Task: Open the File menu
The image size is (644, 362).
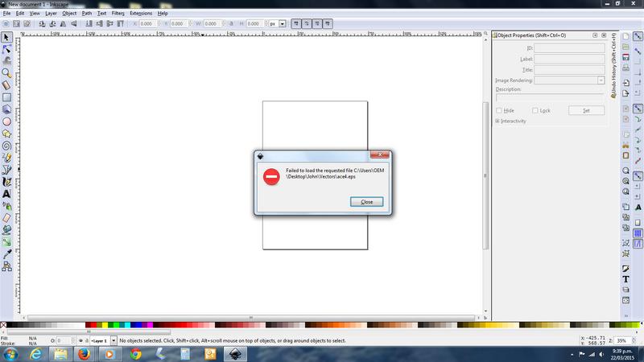Action: 7,13
